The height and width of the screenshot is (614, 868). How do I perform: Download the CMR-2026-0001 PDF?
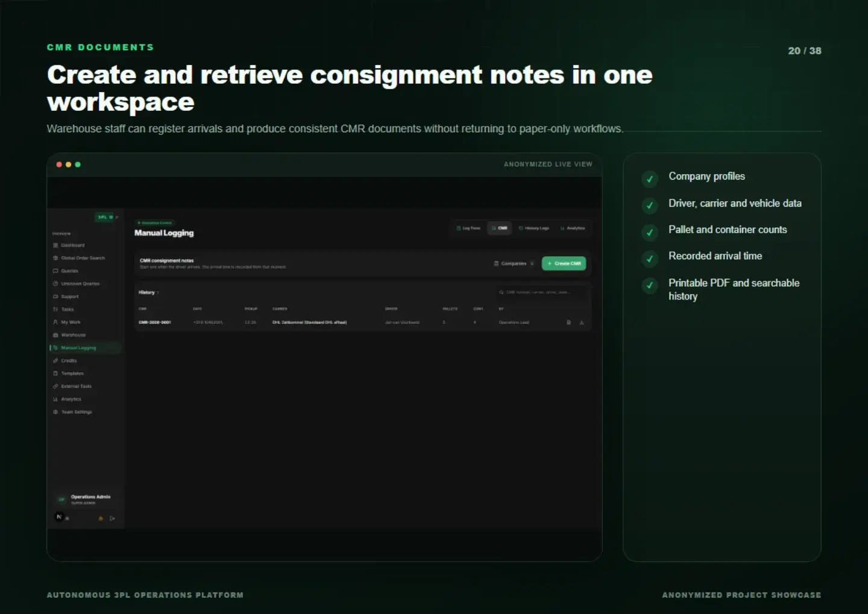coord(582,322)
